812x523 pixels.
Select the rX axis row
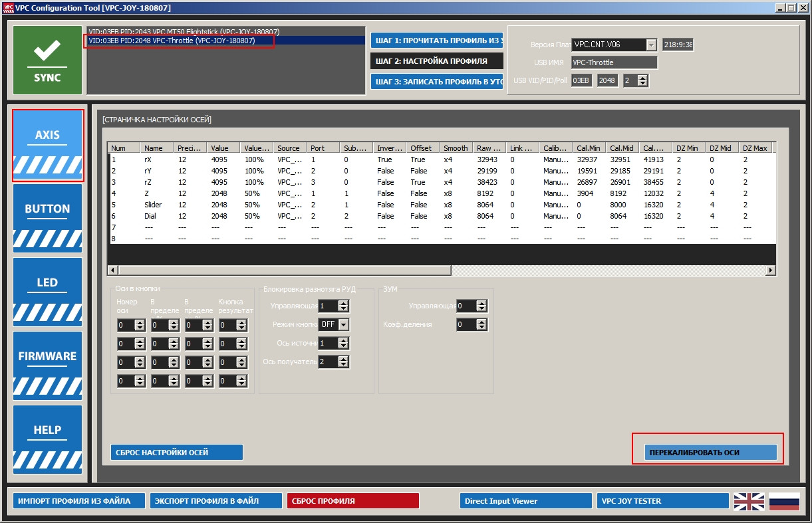pos(442,159)
